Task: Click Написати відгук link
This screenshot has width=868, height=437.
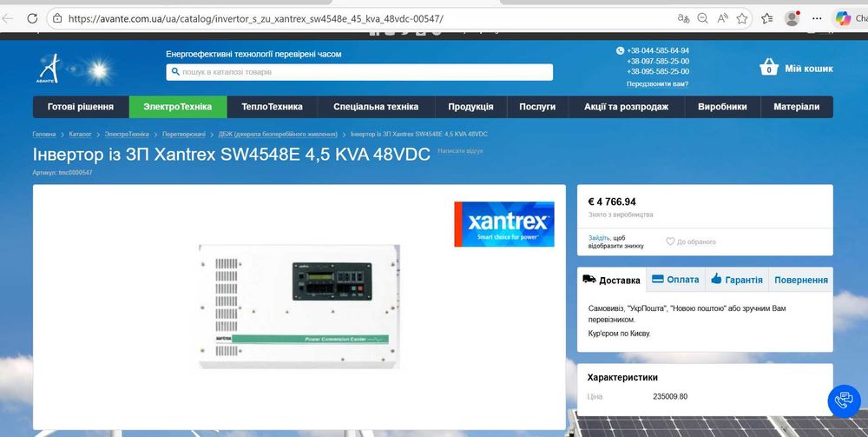Action: (461, 150)
